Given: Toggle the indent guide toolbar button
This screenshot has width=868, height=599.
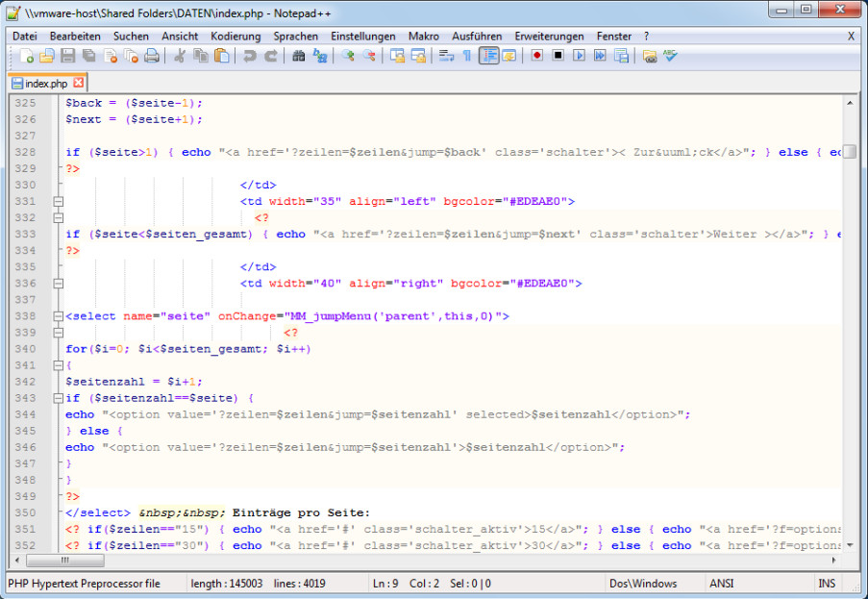Looking at the screenshot, I should [x=488, y=56].
